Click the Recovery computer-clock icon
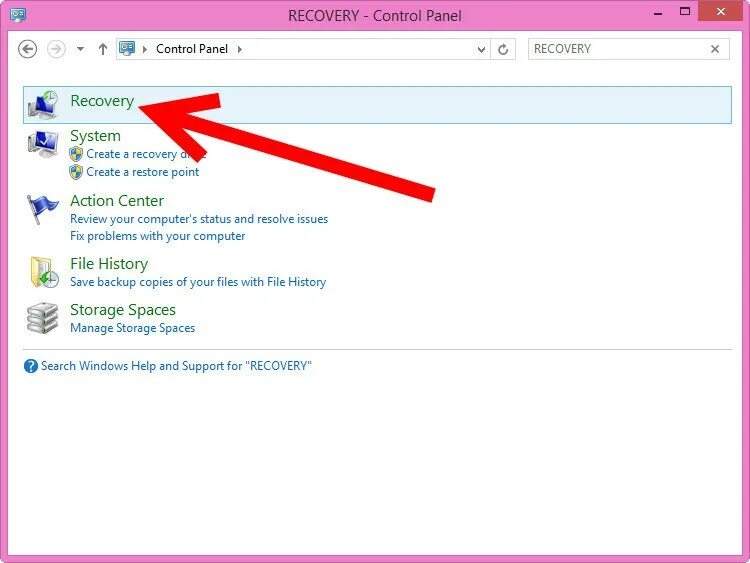Screen dimensions: 750x563 (43, 105)
